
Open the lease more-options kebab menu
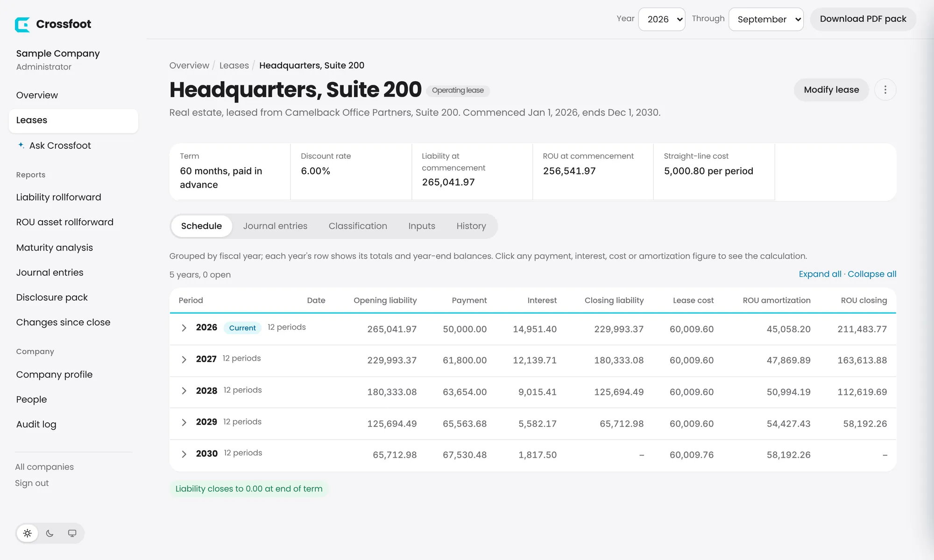click(885, 90)
